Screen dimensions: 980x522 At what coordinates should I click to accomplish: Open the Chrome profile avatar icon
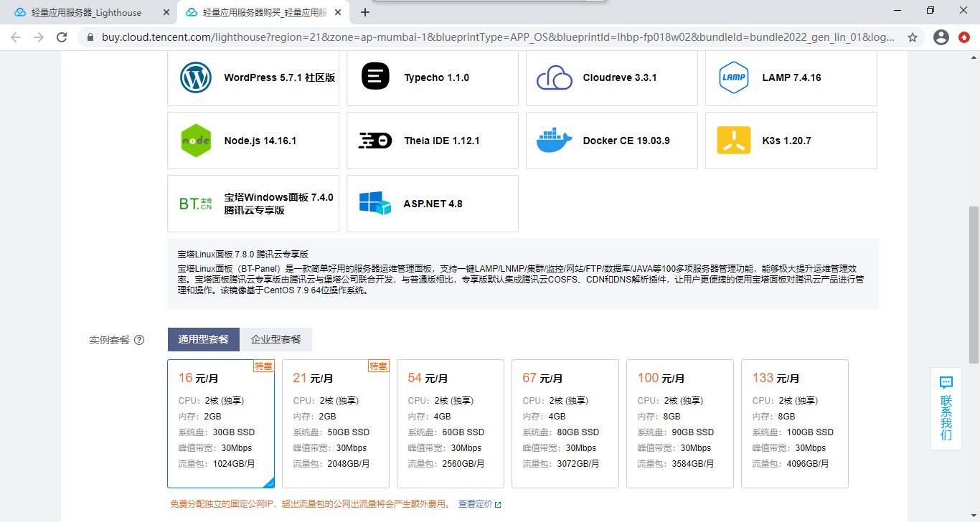tap(941, 37)
